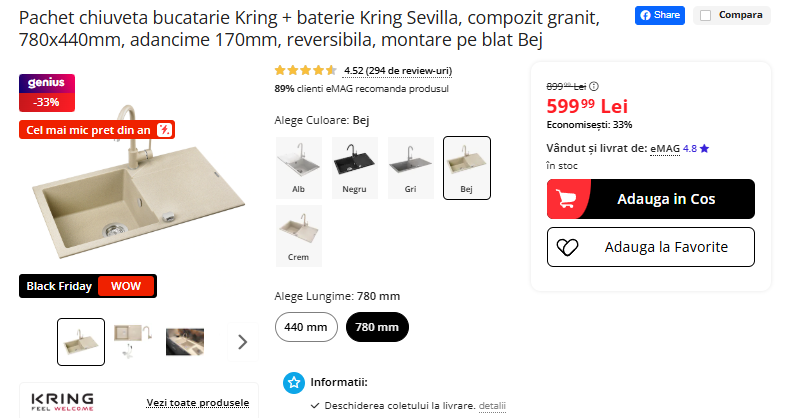Click the Informatii star badge icon
This screenshot has width=809, height=418.
294,382
